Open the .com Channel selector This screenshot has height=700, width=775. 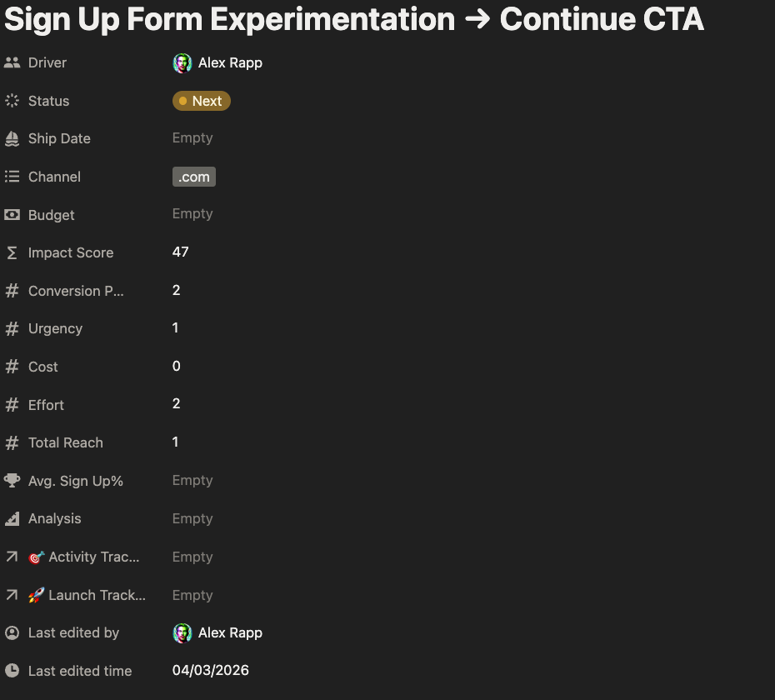pos(193,177)
